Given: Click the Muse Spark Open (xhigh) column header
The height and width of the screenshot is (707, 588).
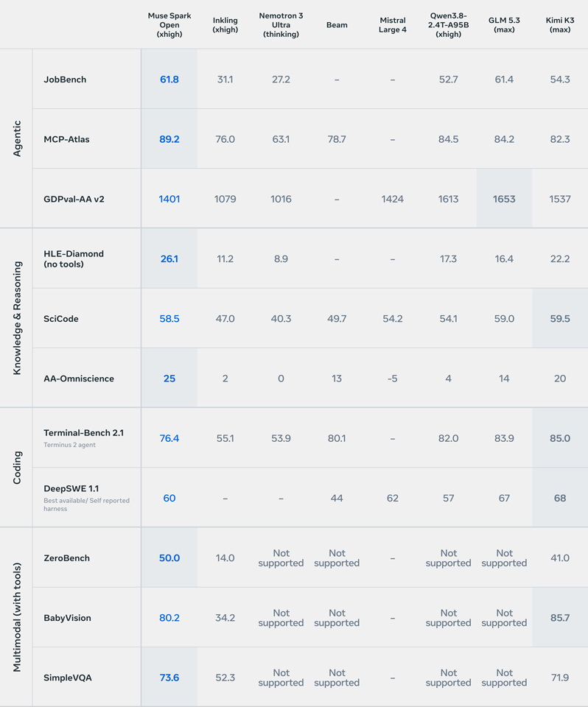Looking at the screenshot, I should (x=169, y=25).
